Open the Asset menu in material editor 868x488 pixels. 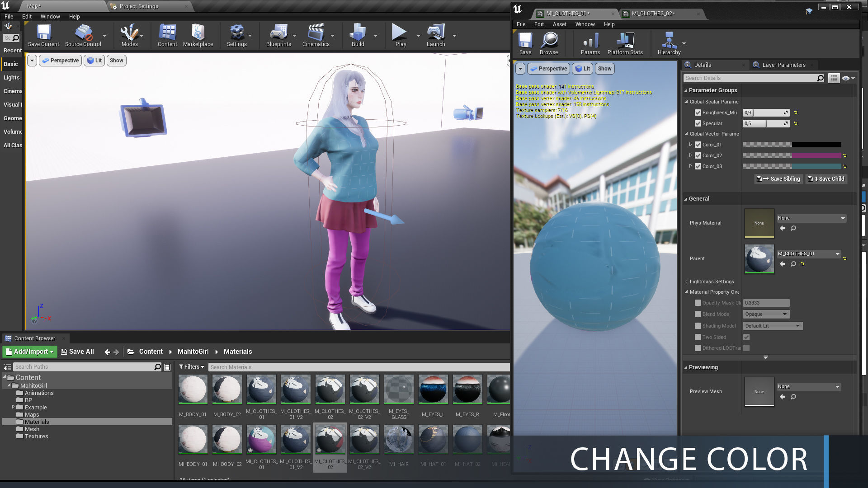(559, 24)
